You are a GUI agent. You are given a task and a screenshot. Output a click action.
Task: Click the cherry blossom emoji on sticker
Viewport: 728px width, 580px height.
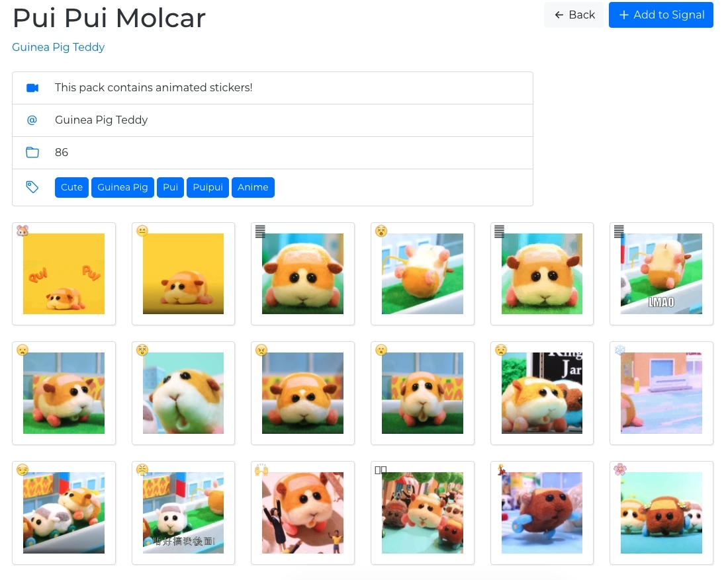(x=619, y=470)
